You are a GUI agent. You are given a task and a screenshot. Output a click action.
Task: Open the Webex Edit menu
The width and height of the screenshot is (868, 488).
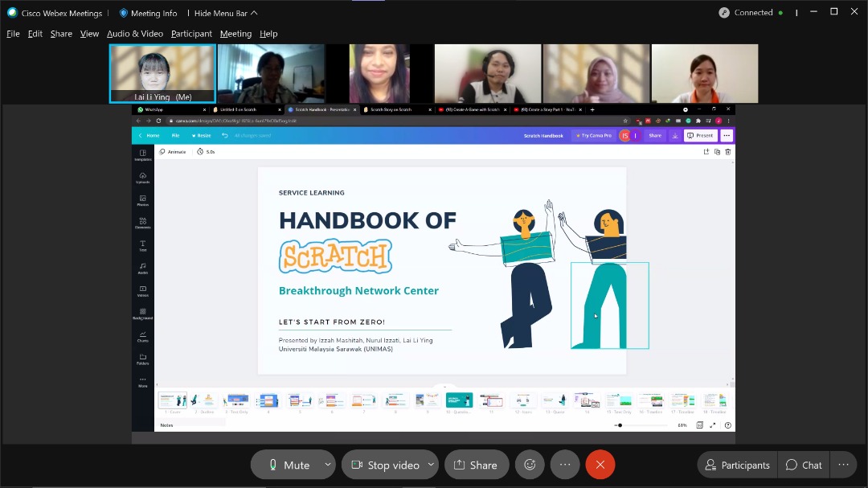click(35, 34)
